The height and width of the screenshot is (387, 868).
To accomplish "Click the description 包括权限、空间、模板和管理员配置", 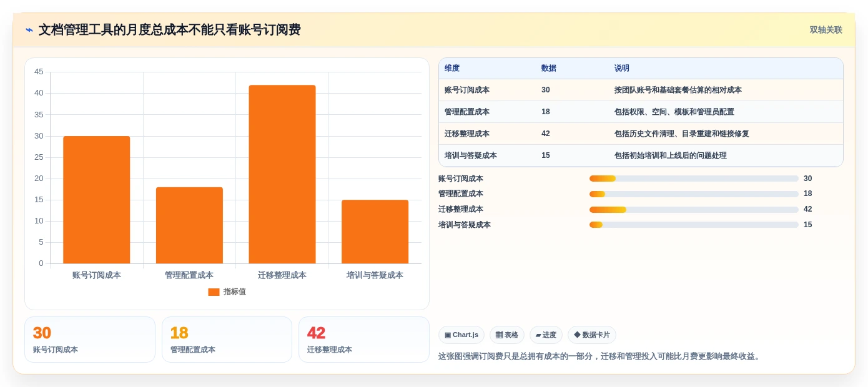I will click(x=674, y=112).
